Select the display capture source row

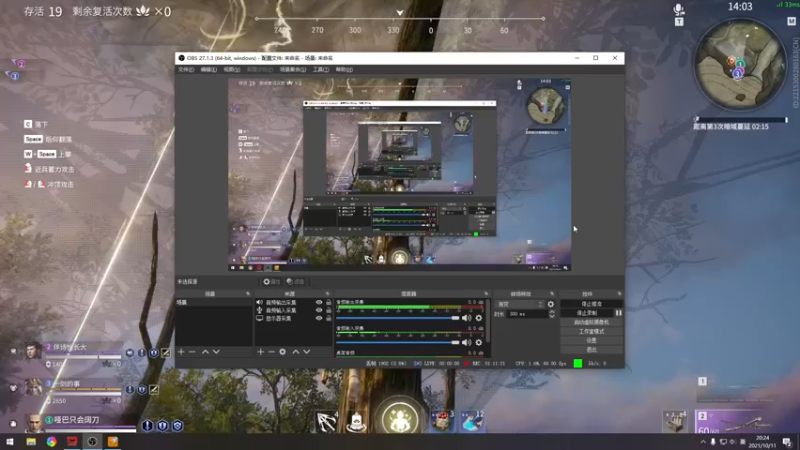point(293,318)
